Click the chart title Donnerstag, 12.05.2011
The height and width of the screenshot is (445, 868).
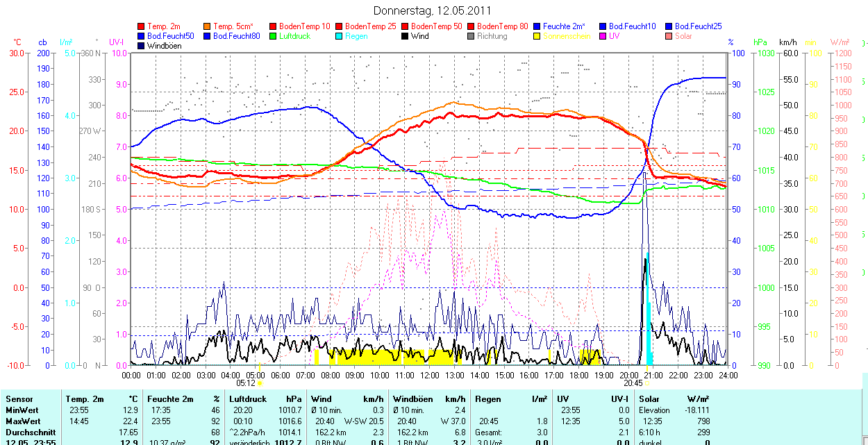(432, 10)
